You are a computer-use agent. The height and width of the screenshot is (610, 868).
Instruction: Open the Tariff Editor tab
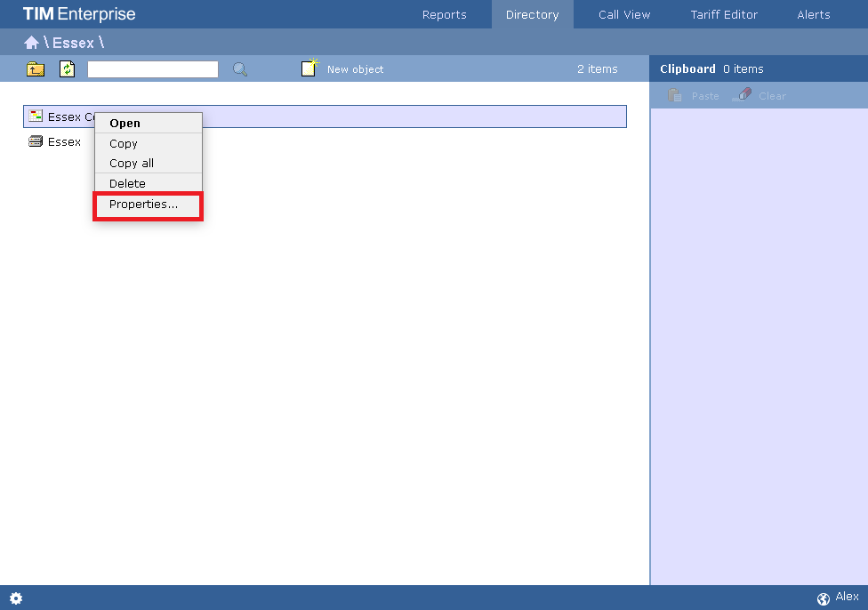point(724,14)
